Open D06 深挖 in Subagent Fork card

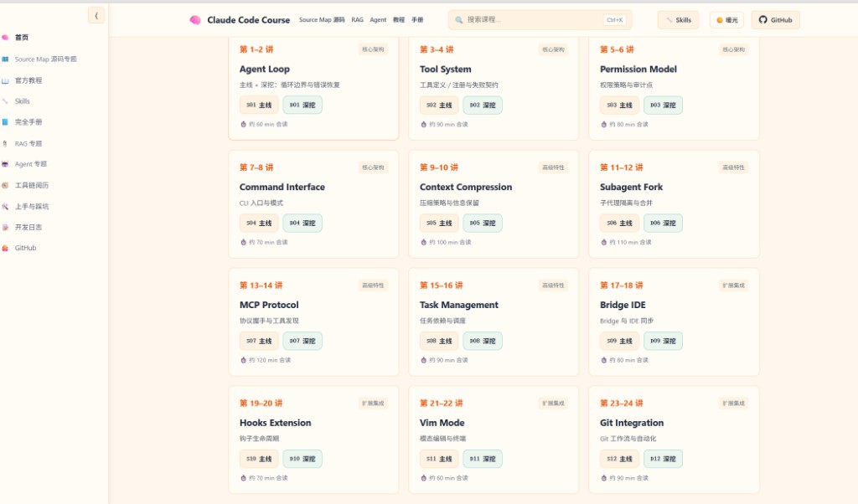tap(664, 223)
